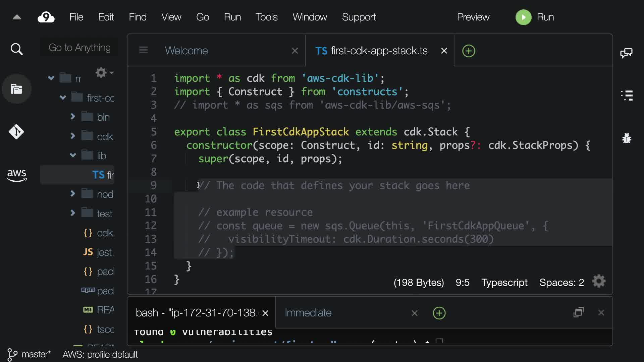Open the Tools menu
644x362 pixels.
[266, 17]
